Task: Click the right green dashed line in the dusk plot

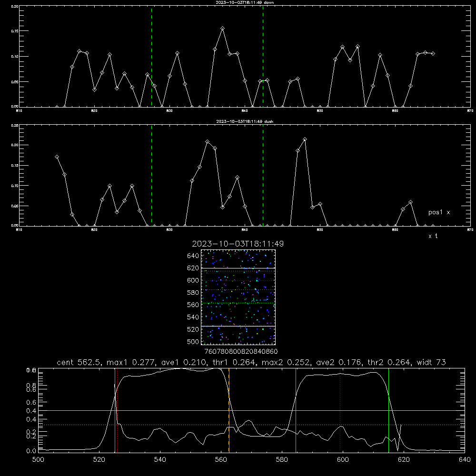Action: (x=263, y=175)
